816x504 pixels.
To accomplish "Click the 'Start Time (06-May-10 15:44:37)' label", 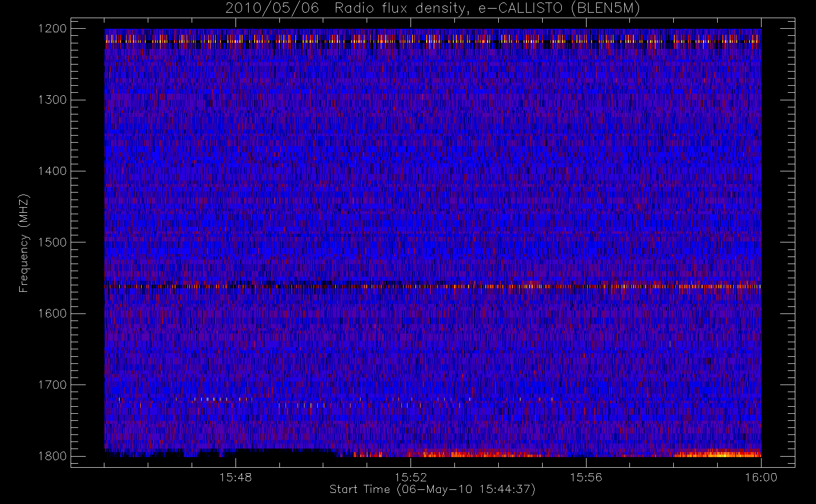I will tap(432, 489).
